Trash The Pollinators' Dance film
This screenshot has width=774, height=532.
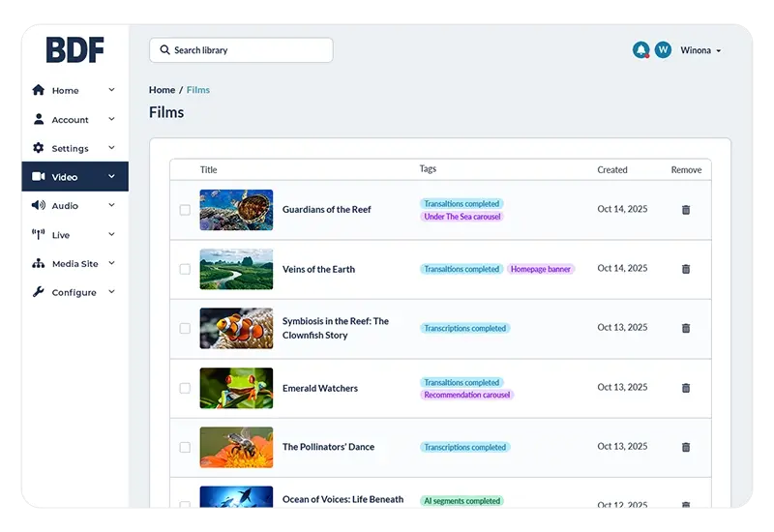686,447
